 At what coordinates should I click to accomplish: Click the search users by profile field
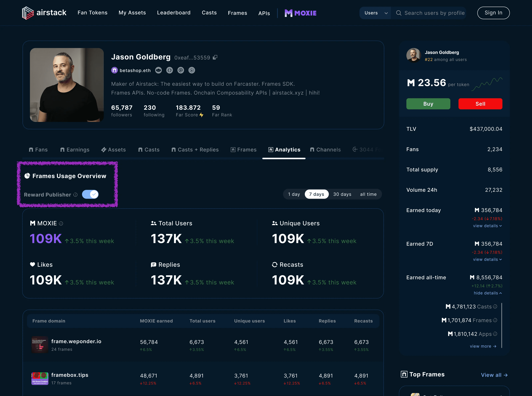click(434, 13)
